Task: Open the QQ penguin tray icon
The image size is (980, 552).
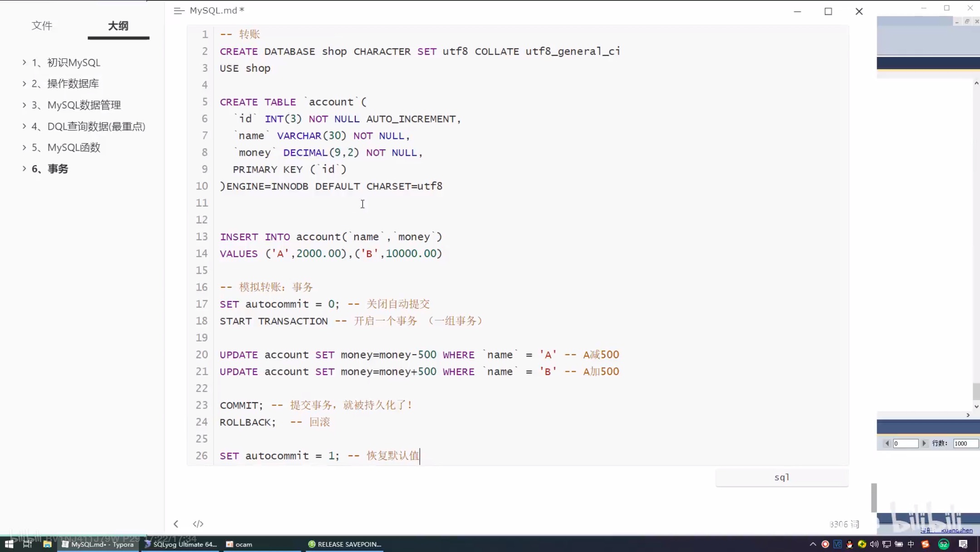Action: (849, 544)
